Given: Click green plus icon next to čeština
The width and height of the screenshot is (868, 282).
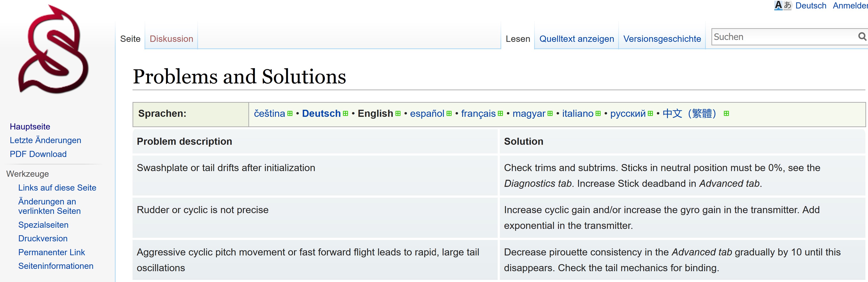Looking at the screenshot, I should (290, 114).
